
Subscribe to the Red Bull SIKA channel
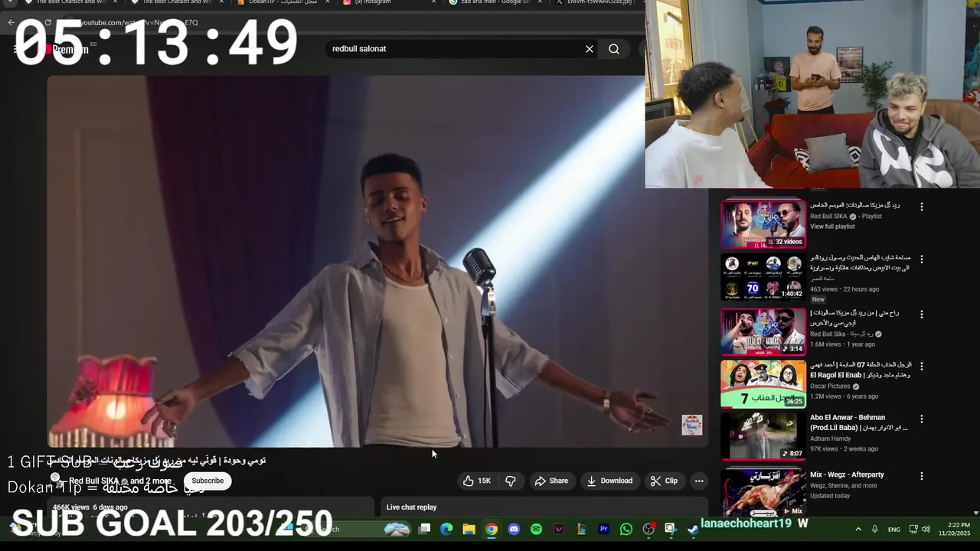point(207,481)
